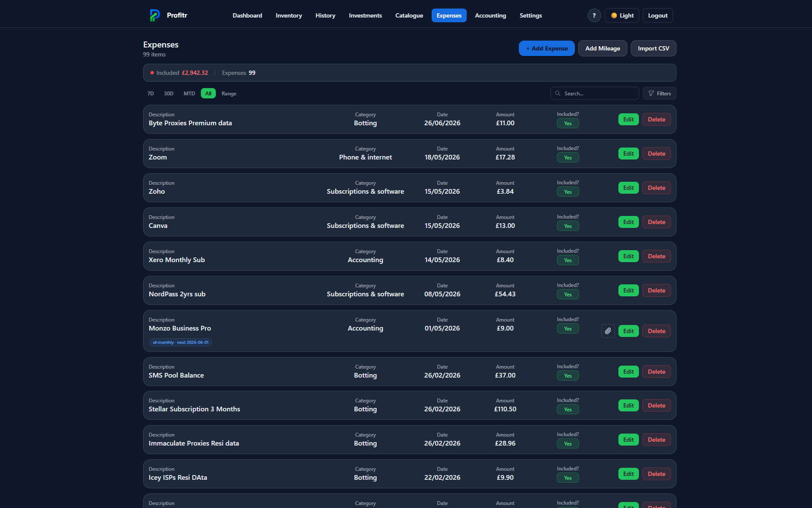Toggle Included Yes for Xero Monthly Sub
Viewport: 812px width, 508px height.
click(568, 260)
